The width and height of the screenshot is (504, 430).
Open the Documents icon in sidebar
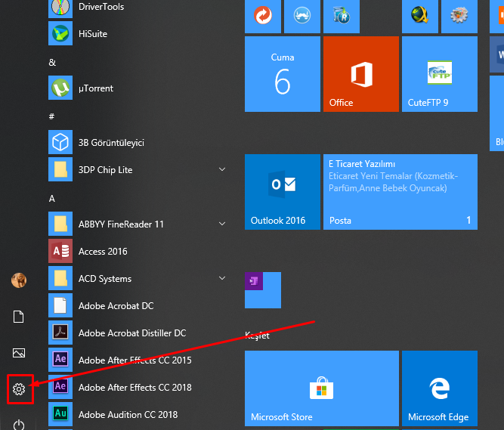[x=19, y=317]
